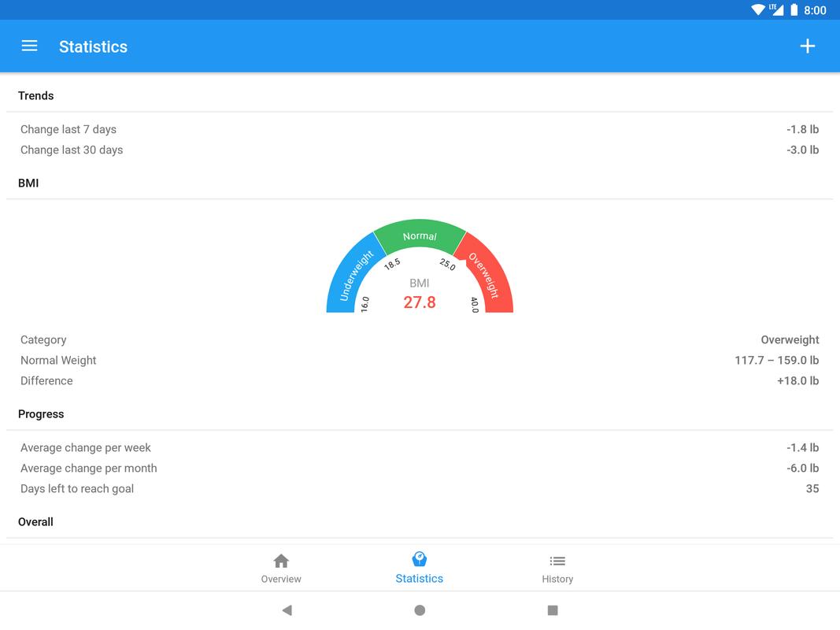840x630 pixels.
Task: Tap the -1.4 lb value
Action: point(802,447)
